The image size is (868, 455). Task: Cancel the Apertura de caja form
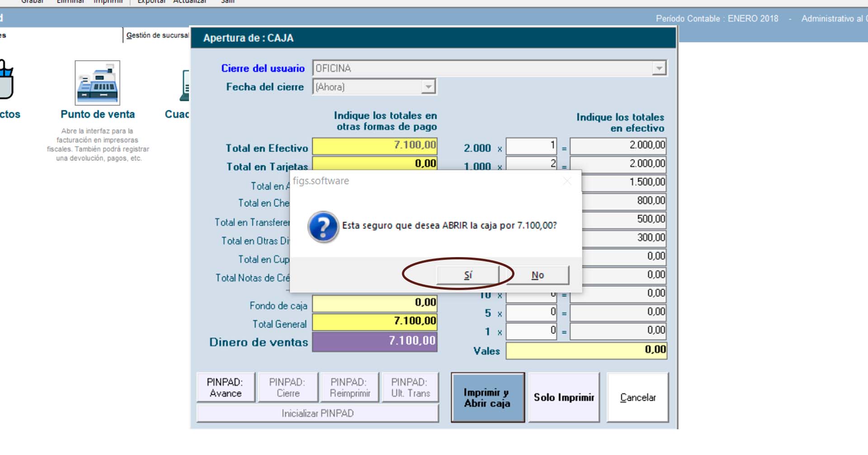pos(637,398)
